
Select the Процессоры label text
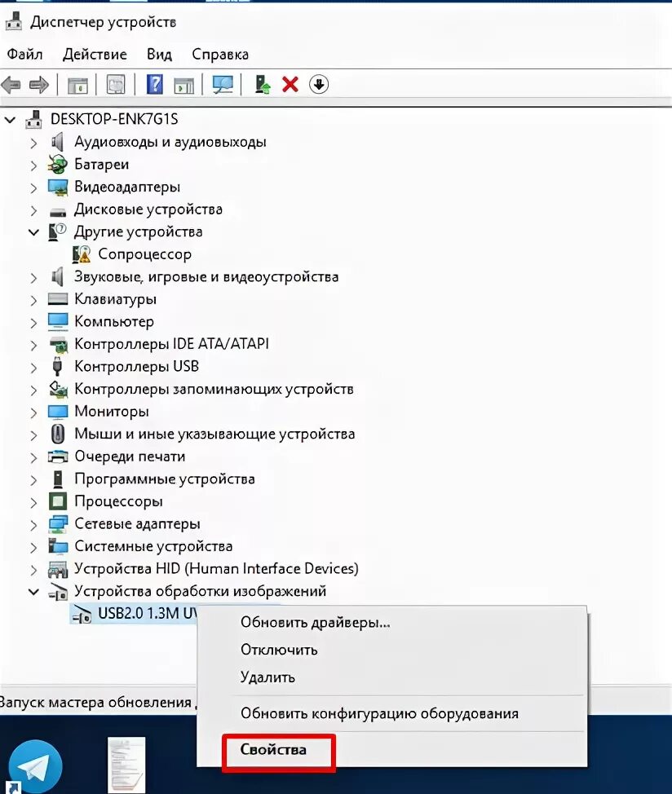(118, 501)
